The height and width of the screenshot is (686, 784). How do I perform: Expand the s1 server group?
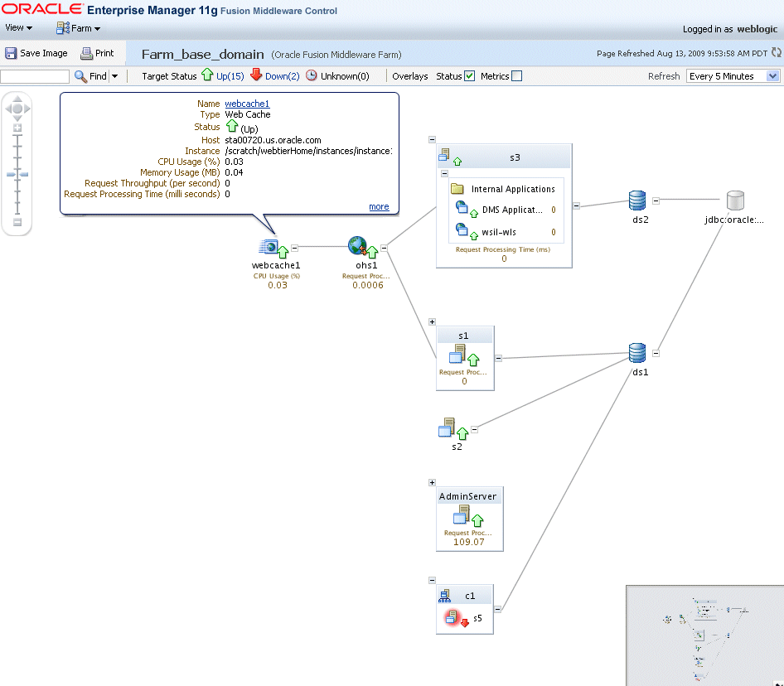[432, 321]
